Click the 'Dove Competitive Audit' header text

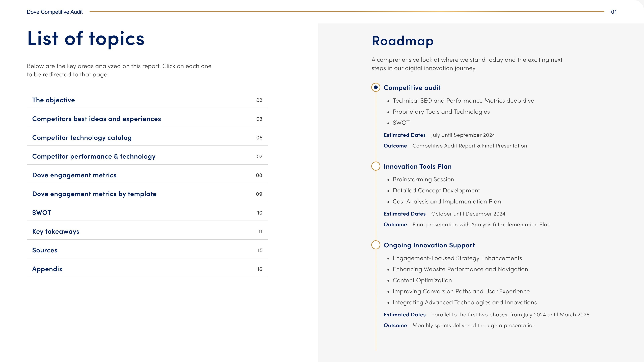tap(55, 12)
